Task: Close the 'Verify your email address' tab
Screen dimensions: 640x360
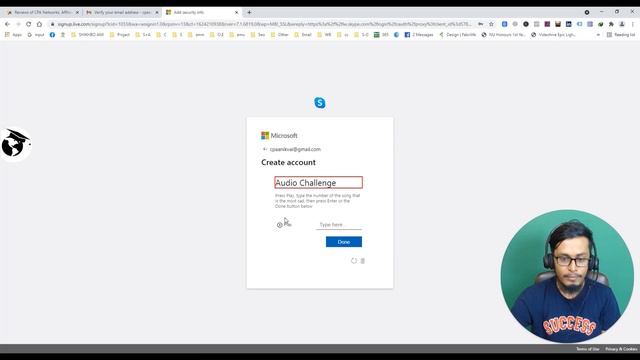Action: tap(157, 13)
